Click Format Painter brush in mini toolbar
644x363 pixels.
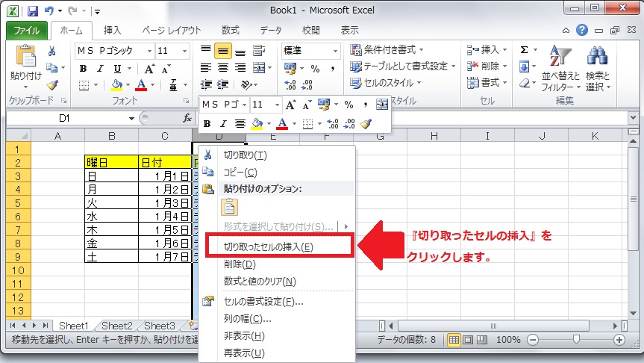tap(366, 123)
